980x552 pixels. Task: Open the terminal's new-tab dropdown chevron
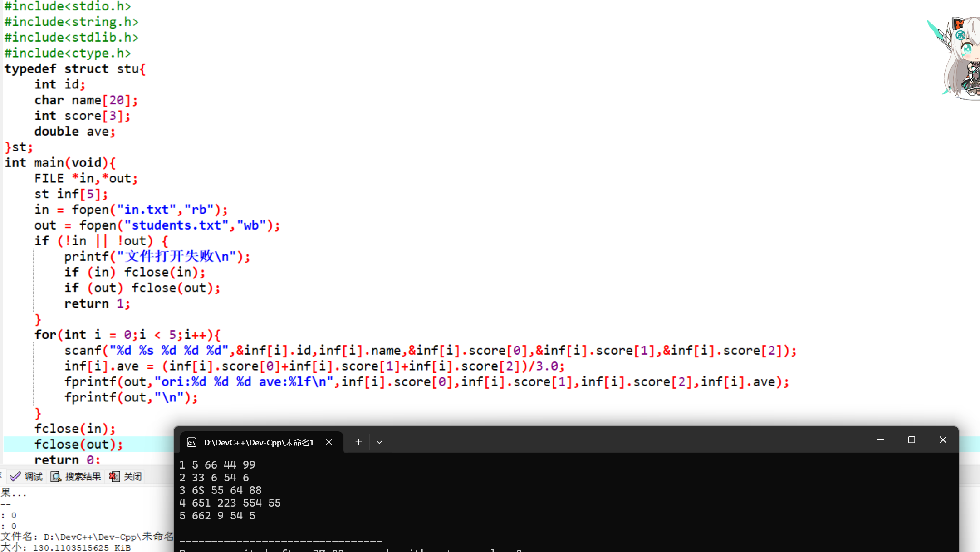coord(379,442)
